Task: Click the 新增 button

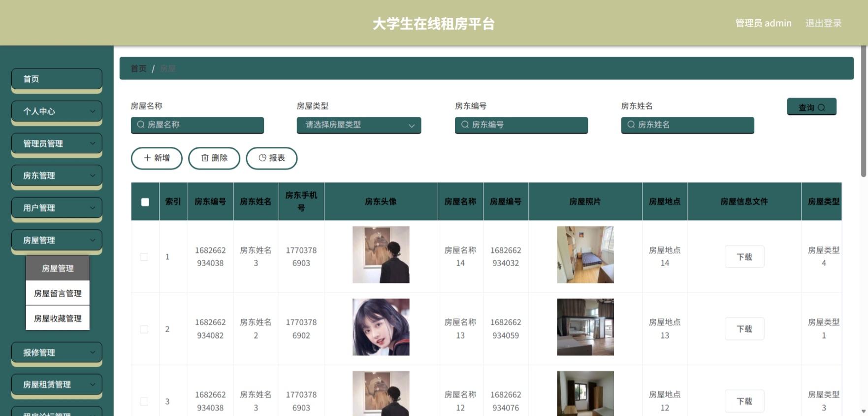Action: [157, 158]
